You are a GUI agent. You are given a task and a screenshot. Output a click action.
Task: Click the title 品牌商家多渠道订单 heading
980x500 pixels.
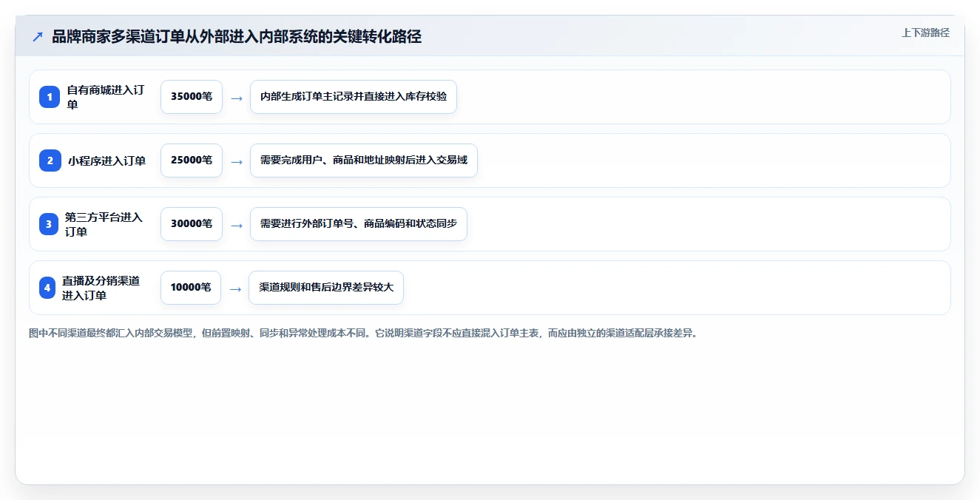click(237, 37)
